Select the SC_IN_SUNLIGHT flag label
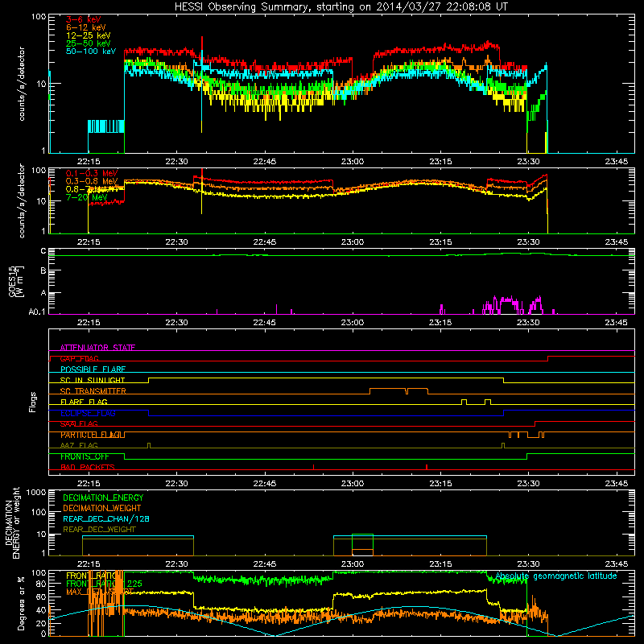 pyautogui.click(x=93, y=380)
